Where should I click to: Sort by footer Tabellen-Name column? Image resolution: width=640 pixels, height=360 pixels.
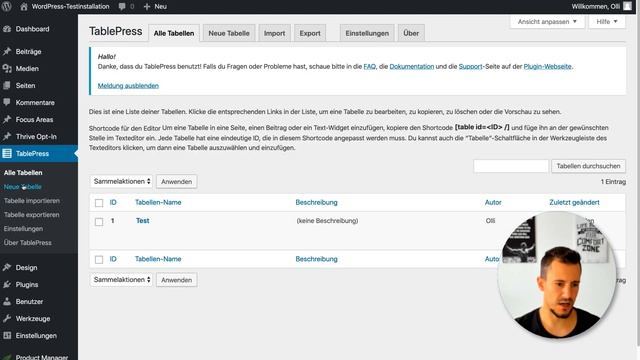click(158, 259)
